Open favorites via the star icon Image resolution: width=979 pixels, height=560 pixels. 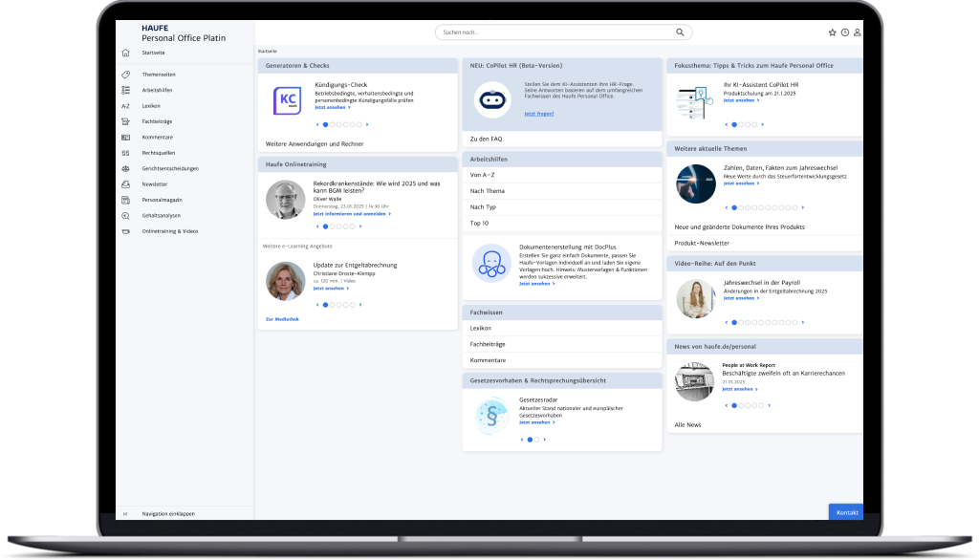(832, 32)
